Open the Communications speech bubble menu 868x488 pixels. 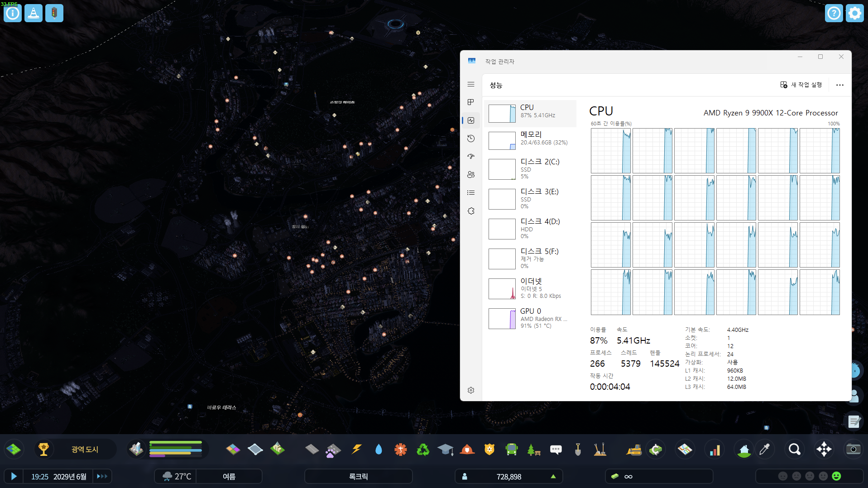point(556,449)
